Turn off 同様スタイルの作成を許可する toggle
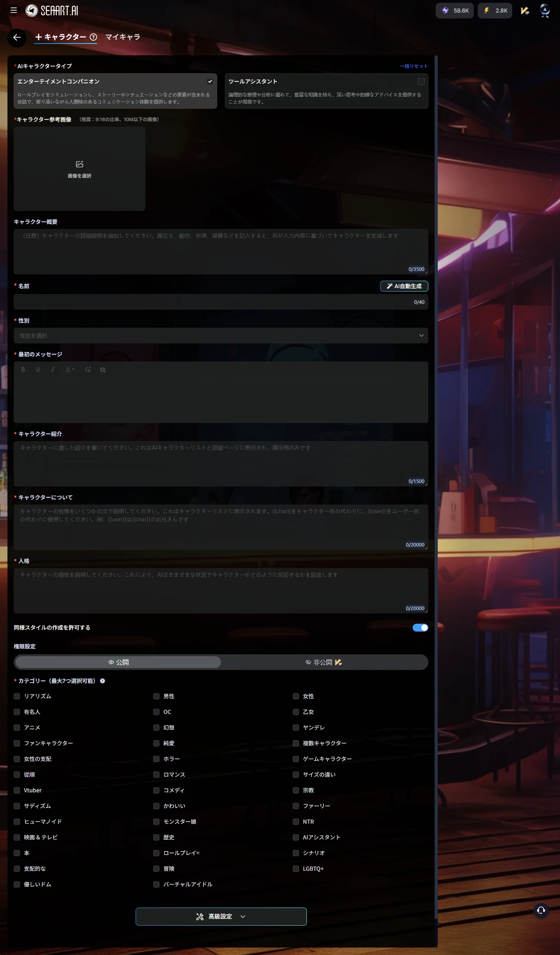Viewport: 560px width, 955px height. 420,628
